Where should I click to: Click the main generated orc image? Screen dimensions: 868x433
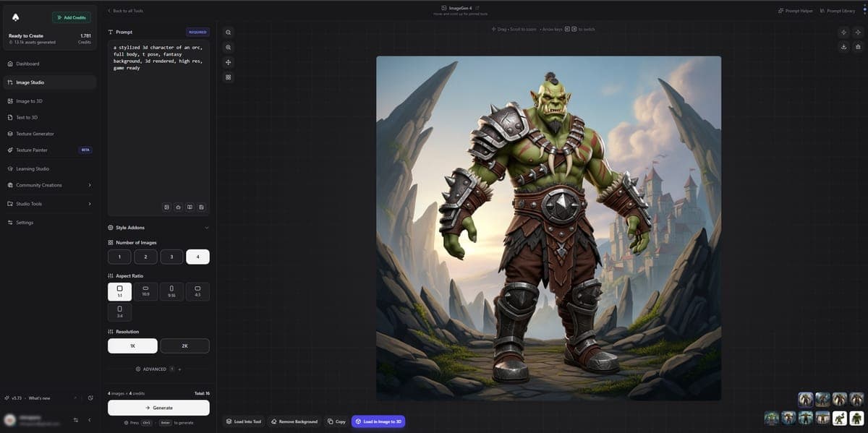[x=548, y=228]
